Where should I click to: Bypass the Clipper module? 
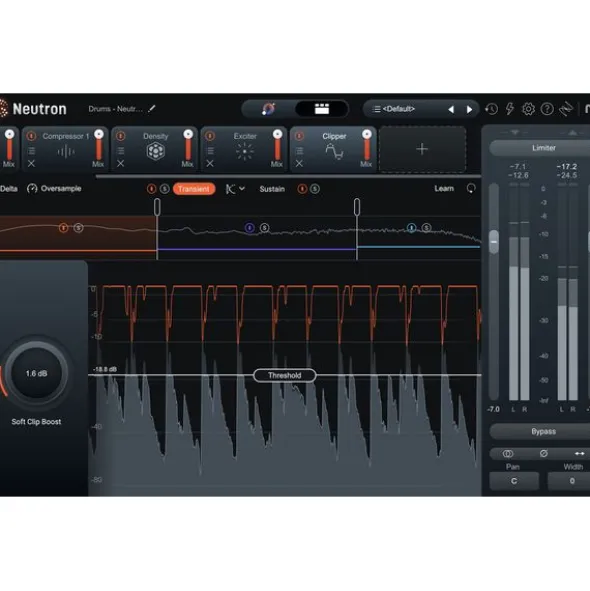299,136
